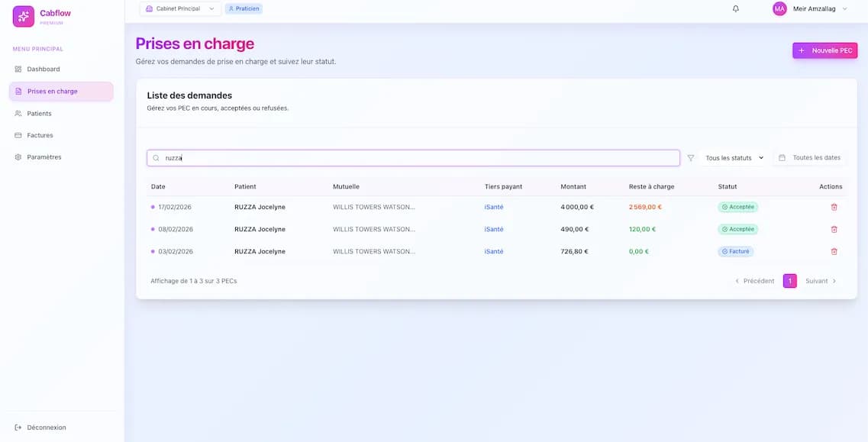
Task: Click the calendar icon in date filter
Action: tap(782, 158)
